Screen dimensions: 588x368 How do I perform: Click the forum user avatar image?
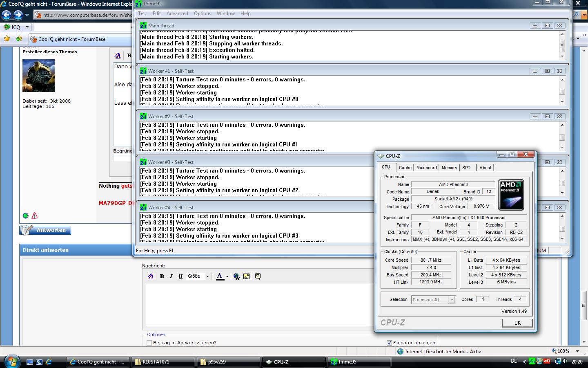coord(38,76)
